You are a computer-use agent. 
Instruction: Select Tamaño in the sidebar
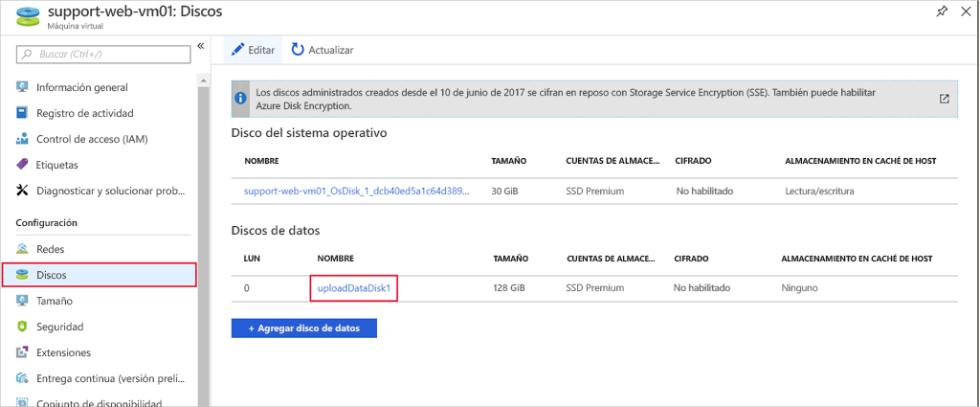tap(55, 301)
